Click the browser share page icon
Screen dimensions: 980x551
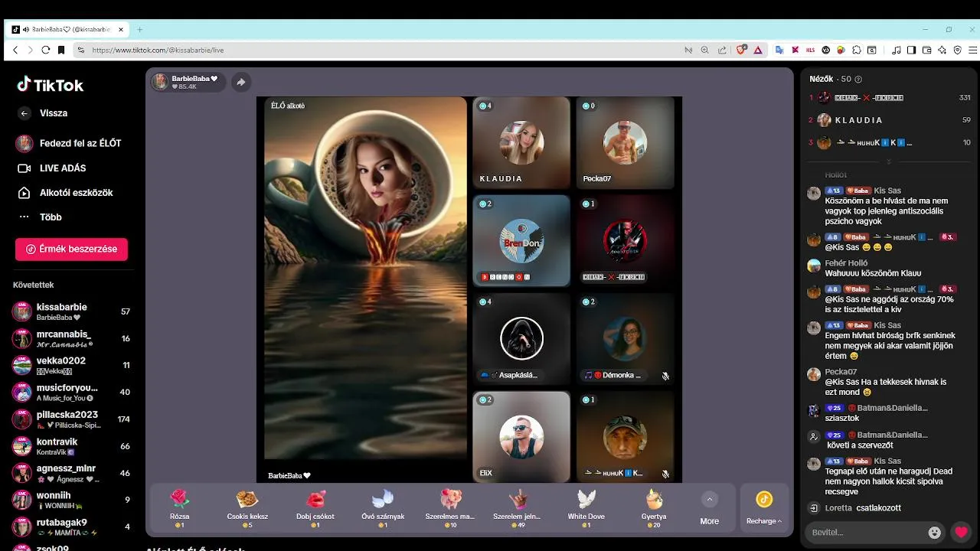tap(722, 50)
